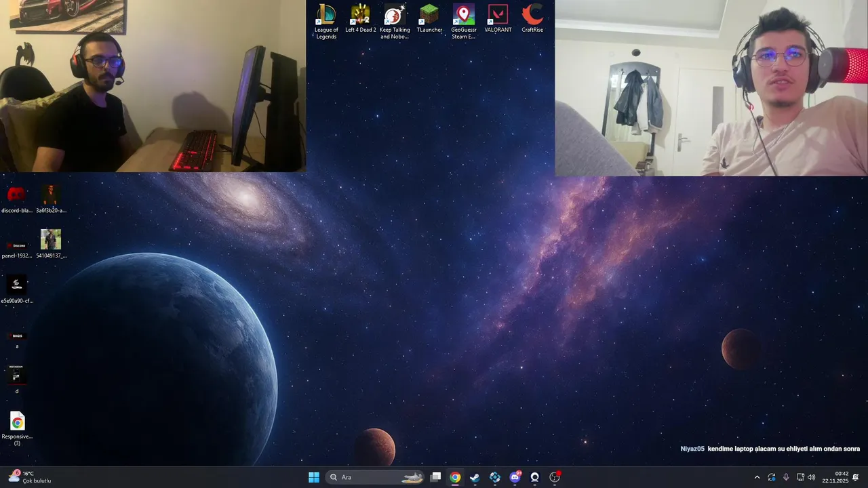This screenshot has height=488, width=868.
Task: Open the round white-ring app on the taskbar
Action: (x=535, y=477)
